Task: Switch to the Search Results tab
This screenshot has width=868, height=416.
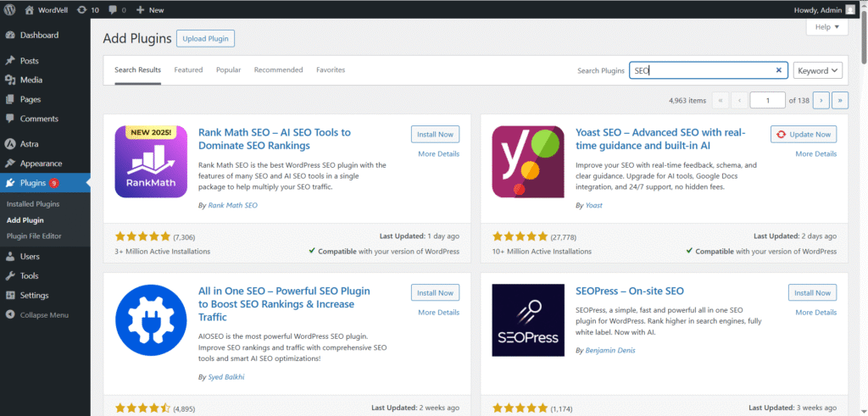Action: pos(138,69)
